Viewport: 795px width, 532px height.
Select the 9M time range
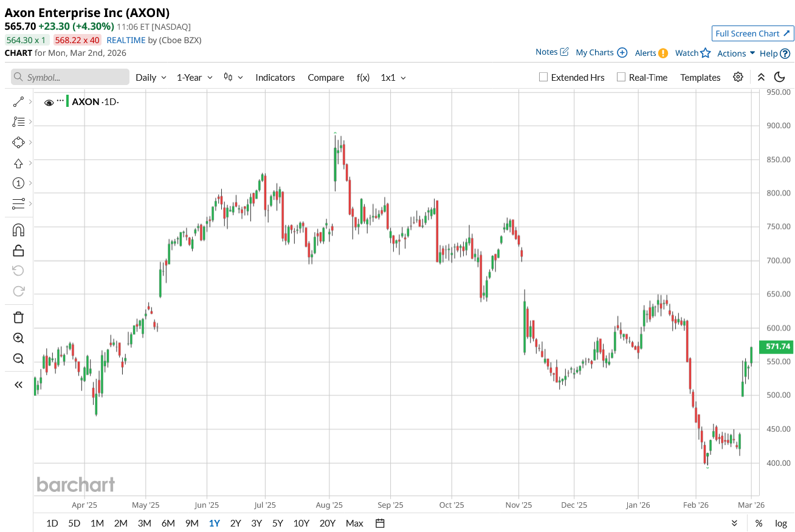(x=192, y=523)
